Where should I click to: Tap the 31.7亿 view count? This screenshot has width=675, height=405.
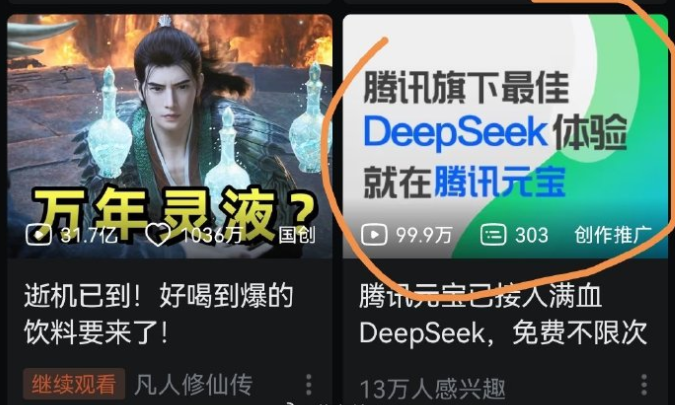click(89, 235)
